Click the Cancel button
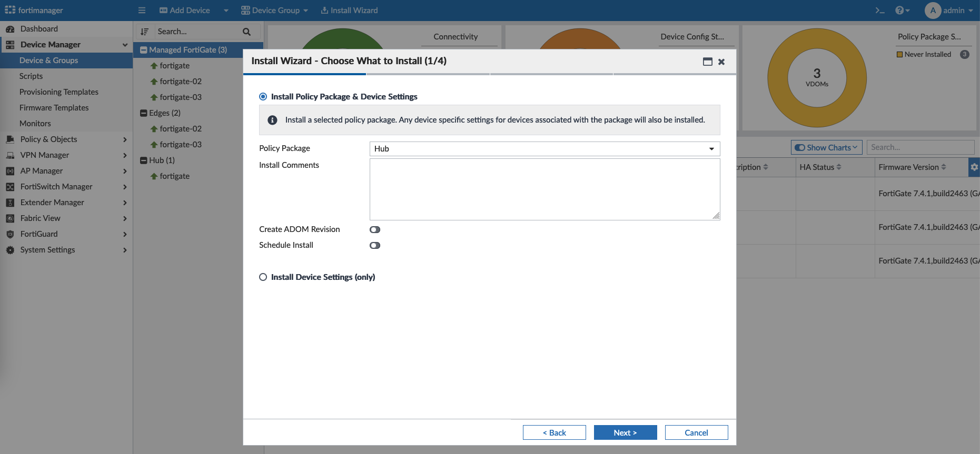 tap(696, 432)
